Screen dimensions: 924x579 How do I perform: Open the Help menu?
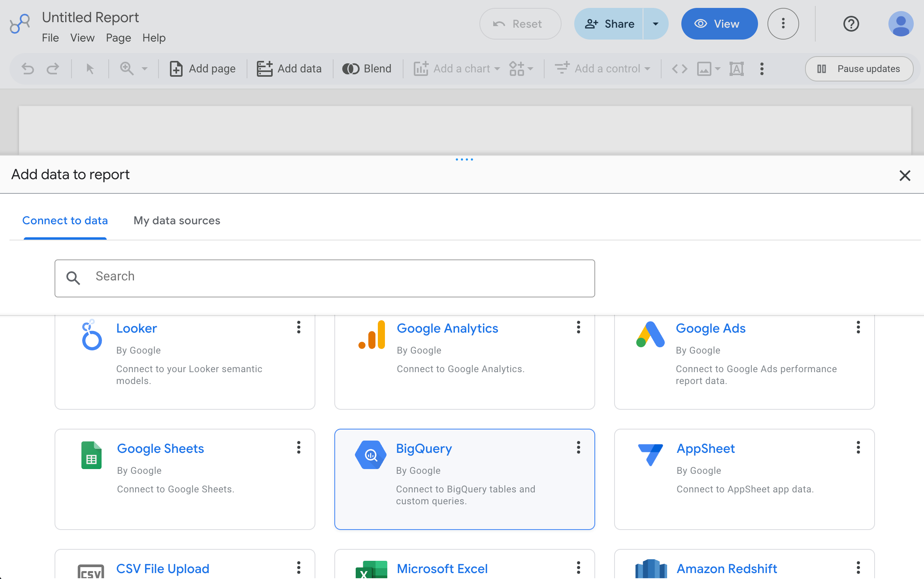(154, 38)
